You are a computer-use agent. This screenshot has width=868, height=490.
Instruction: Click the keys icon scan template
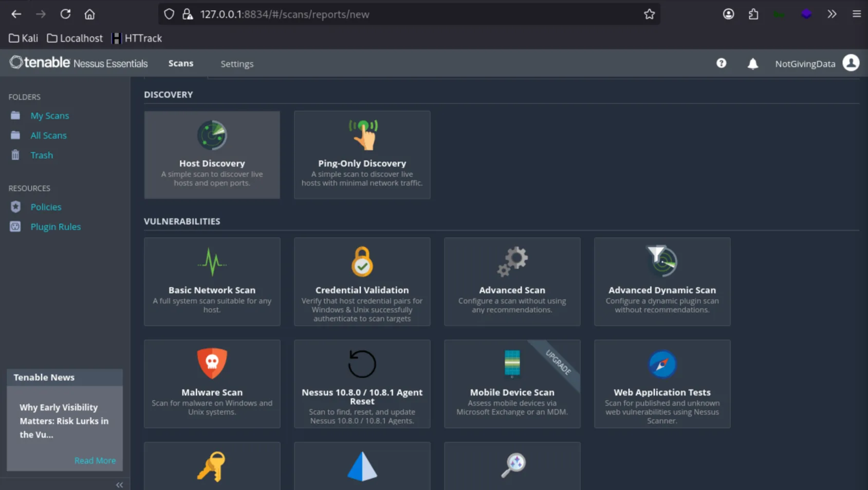pyautogui.click(x=212, y=466)
